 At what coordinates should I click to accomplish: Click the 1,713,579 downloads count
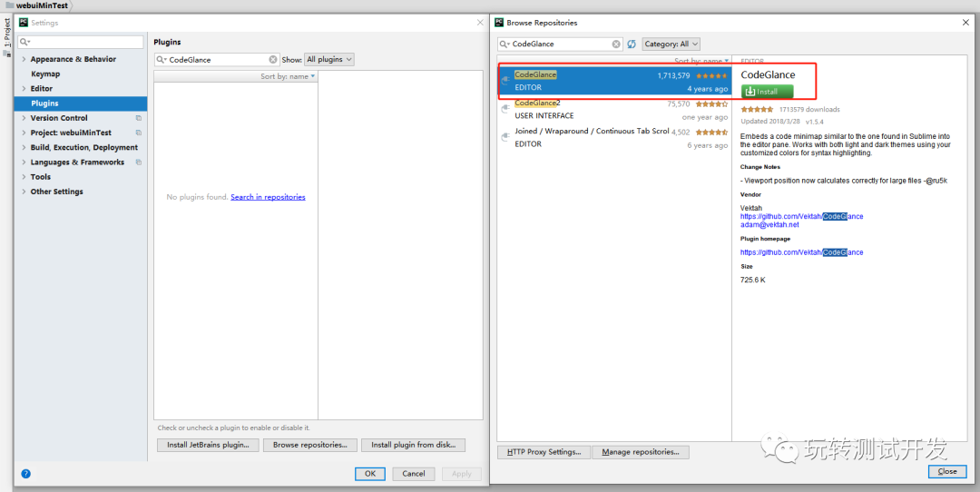click(673, 75)
